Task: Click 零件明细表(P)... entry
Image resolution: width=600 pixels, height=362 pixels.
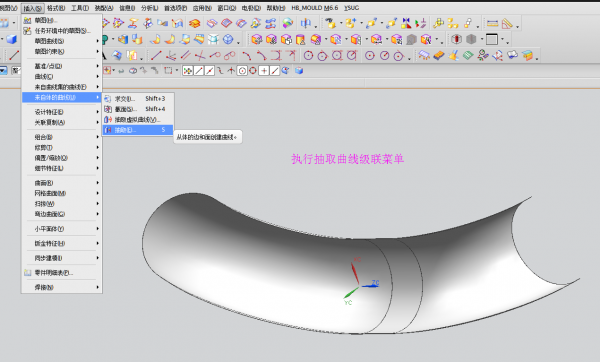Action: click(x=61, y=273)
